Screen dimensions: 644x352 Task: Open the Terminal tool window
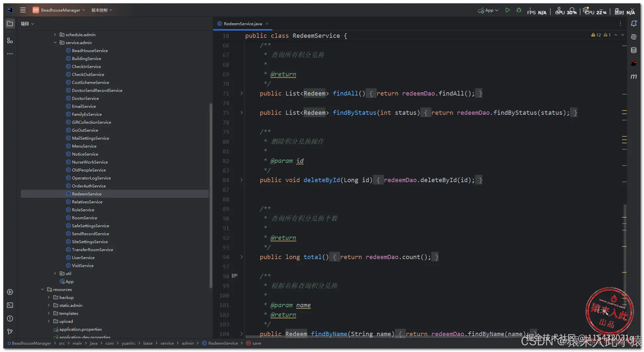(x=10, y=305)
